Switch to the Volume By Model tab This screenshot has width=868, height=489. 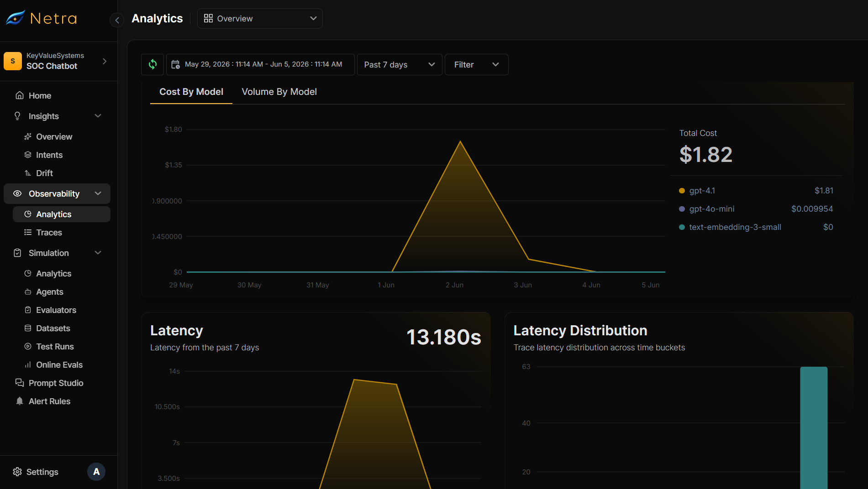(x=279, y=92)
